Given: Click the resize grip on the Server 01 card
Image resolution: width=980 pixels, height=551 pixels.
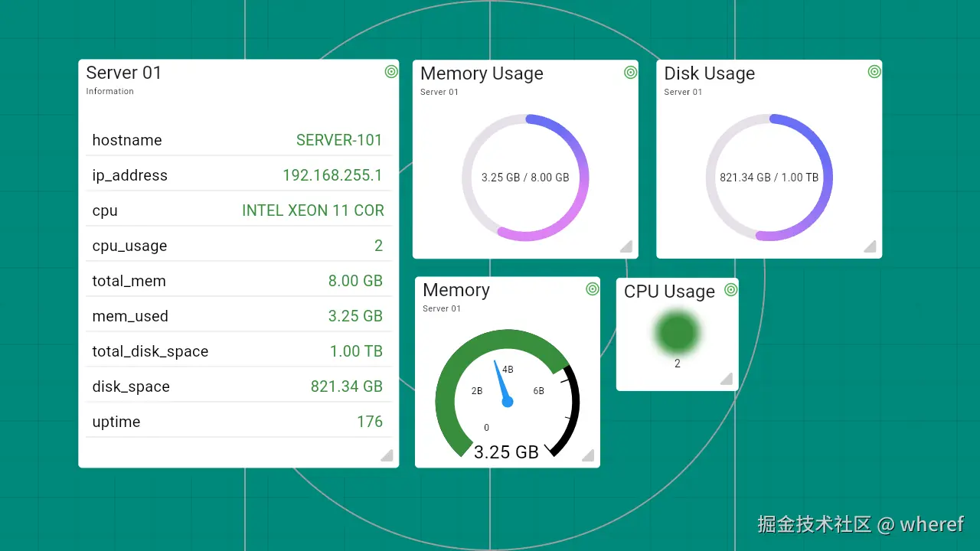Looking at the screenshot, I should coord(387,455).
